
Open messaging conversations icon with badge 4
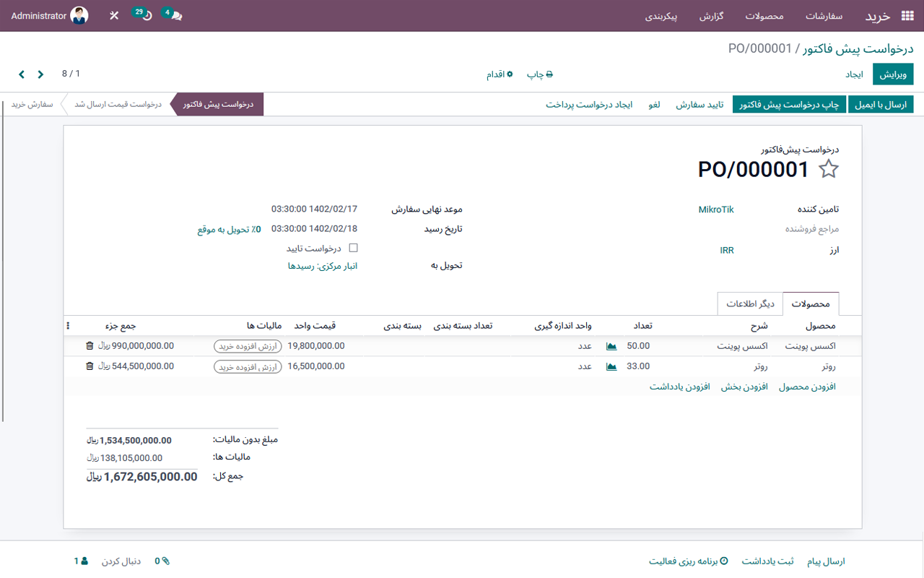[170, 14]
